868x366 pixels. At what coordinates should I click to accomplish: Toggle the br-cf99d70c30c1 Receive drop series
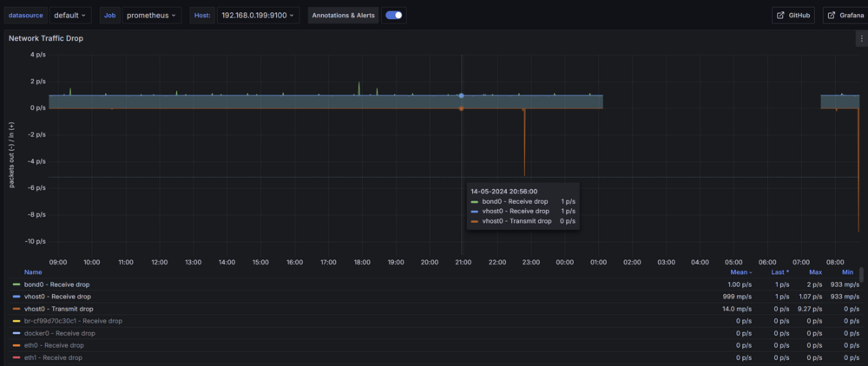73,321
